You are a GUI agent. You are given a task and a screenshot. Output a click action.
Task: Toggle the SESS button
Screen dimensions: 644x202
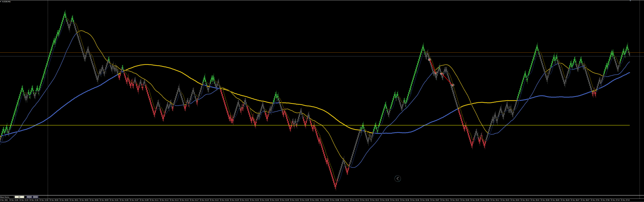click(36, 197)
